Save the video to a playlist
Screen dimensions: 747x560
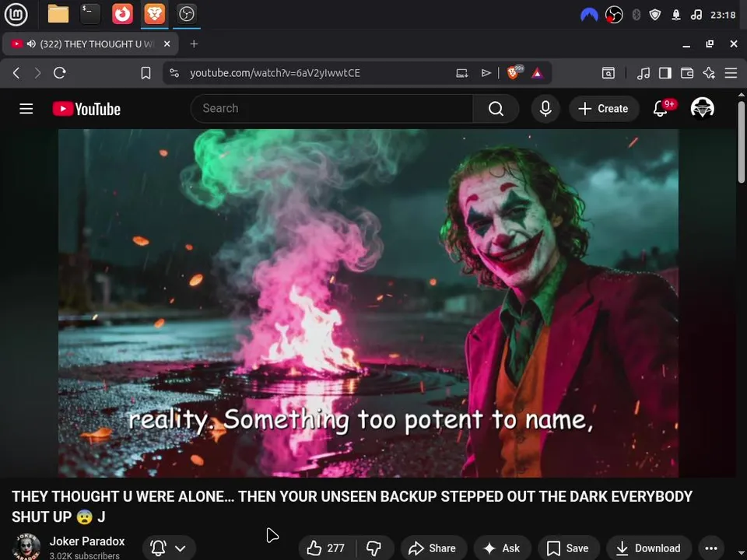pyautogui.click(x=568, y=548)
